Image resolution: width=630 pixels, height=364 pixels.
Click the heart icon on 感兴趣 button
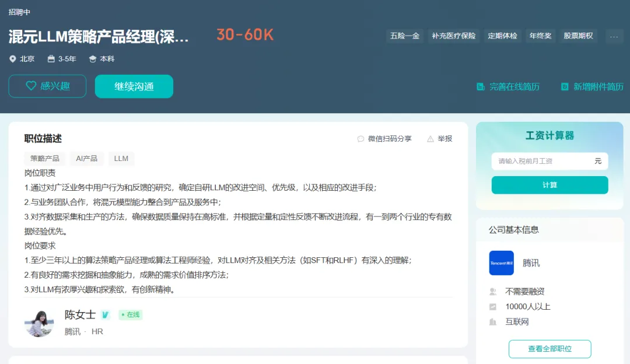coord(32,86)
